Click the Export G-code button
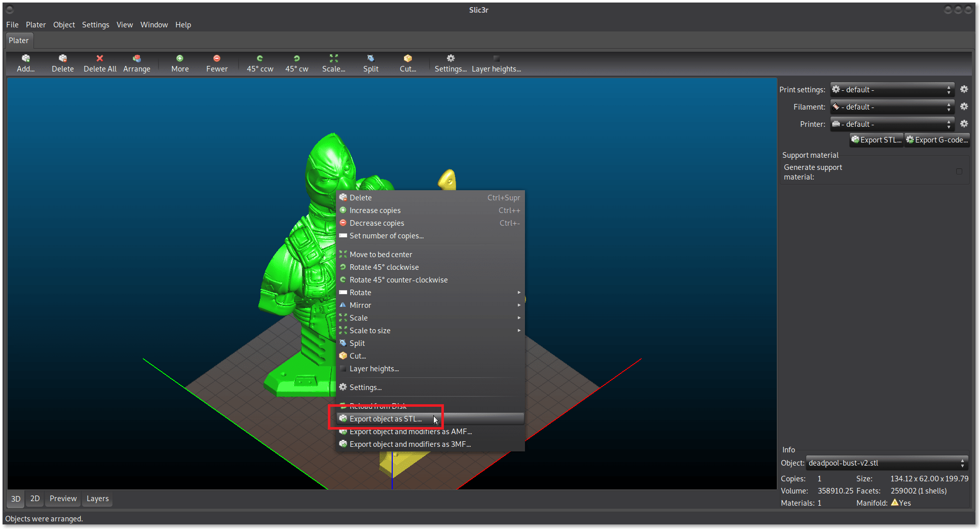The height and width of the screenshot is (529, 980). (x=937, y=140)
